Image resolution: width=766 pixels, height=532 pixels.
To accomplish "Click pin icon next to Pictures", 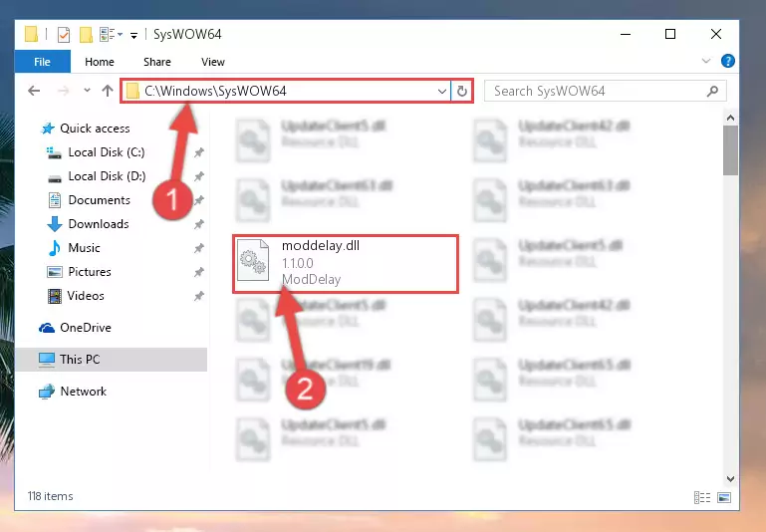I will [x=198, y=272].
